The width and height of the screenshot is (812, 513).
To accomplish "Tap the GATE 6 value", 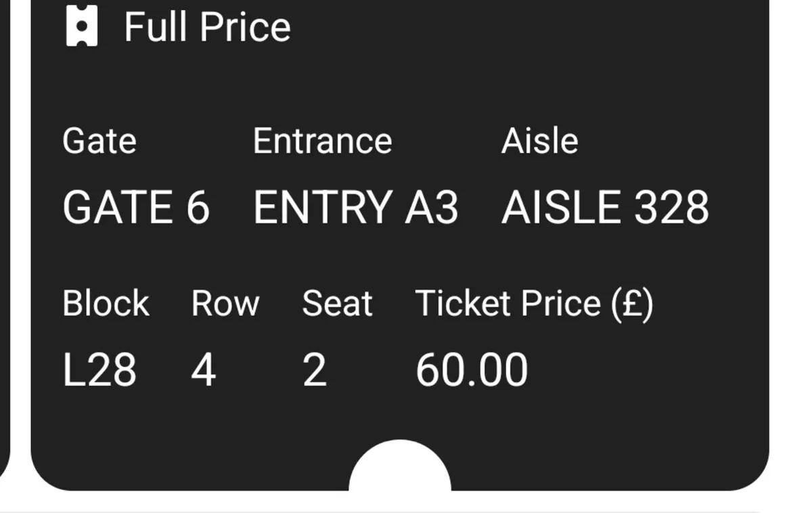I will pyautogui.click(x=136, y=207).
